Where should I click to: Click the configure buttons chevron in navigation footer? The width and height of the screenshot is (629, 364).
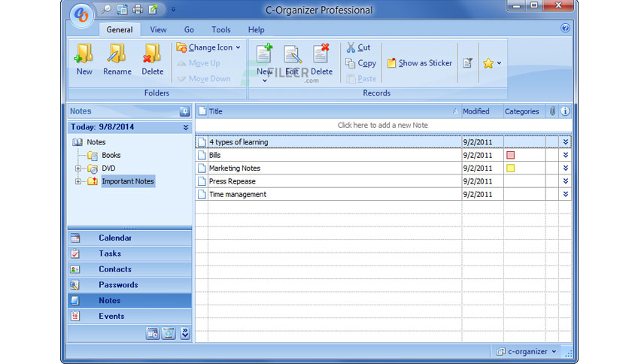tap(185, 332)
